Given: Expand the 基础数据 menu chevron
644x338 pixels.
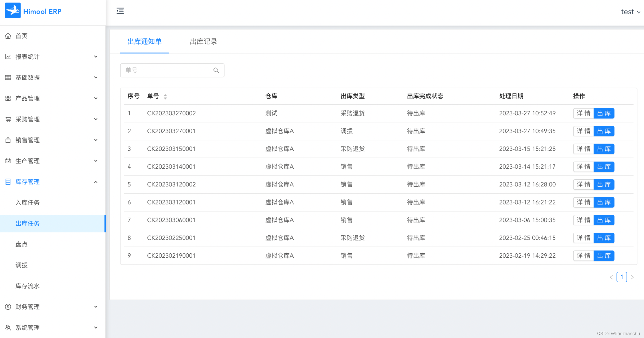Looking at the screenshot, I should point(96,77).
